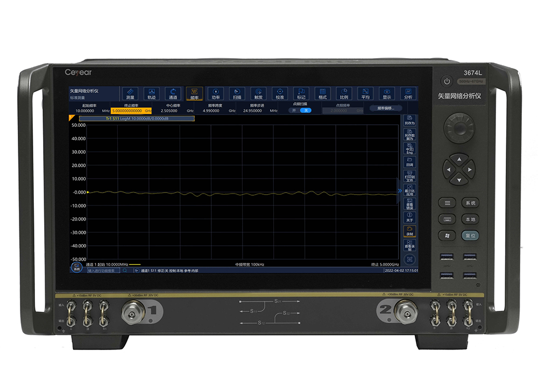Open the 校准 (Calibration) icon
This screenshot has height=392, width=538.
click(x=279, y=94)
